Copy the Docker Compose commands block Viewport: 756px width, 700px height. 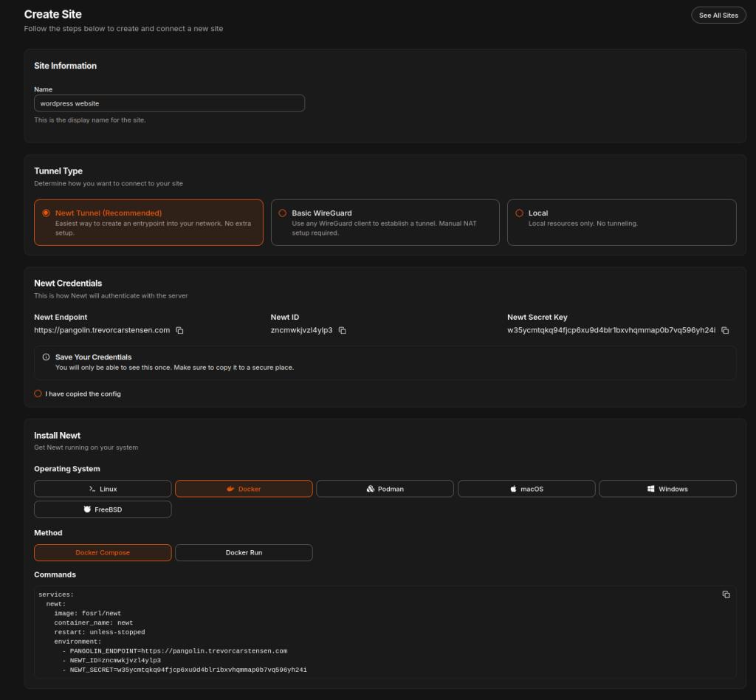tap(726, 594)
